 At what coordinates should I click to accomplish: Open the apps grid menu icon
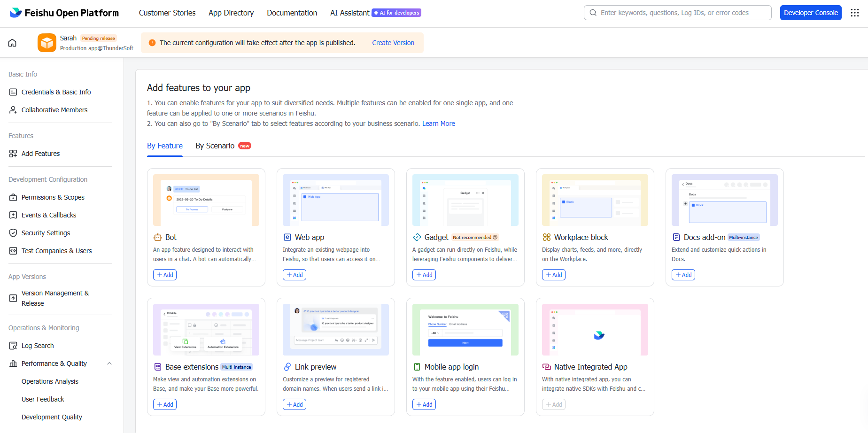(x=855, y=13)
